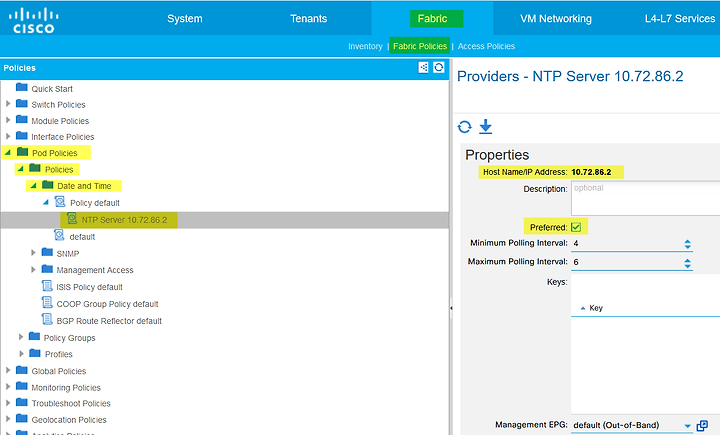Sort the Keys table by Key
The image size is (720, 435).
pyautogui.click(x=596, y=308)
